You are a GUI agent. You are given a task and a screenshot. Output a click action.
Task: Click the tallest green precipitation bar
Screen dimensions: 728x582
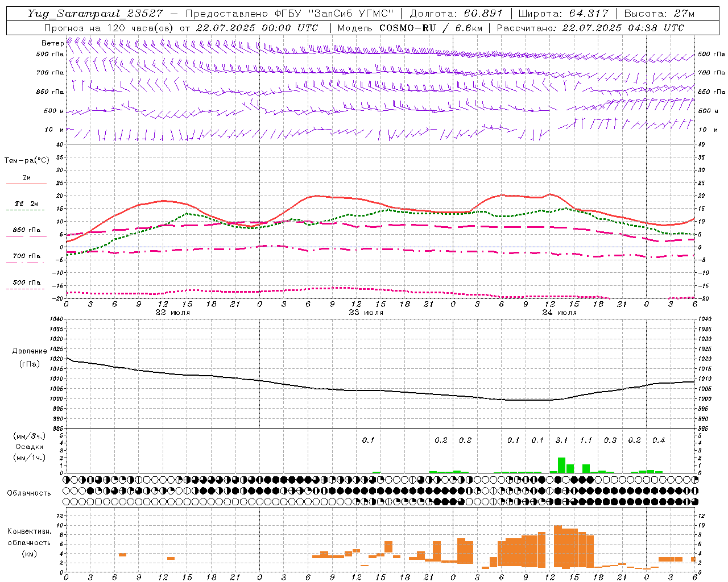click(x=561, y=465)
